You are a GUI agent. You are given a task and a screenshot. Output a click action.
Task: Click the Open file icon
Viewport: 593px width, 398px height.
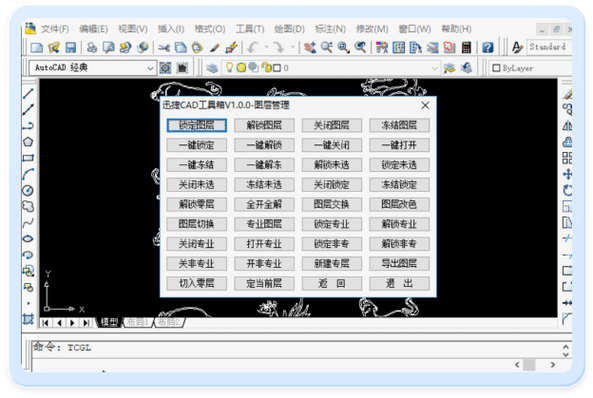[x=54, y=47]
